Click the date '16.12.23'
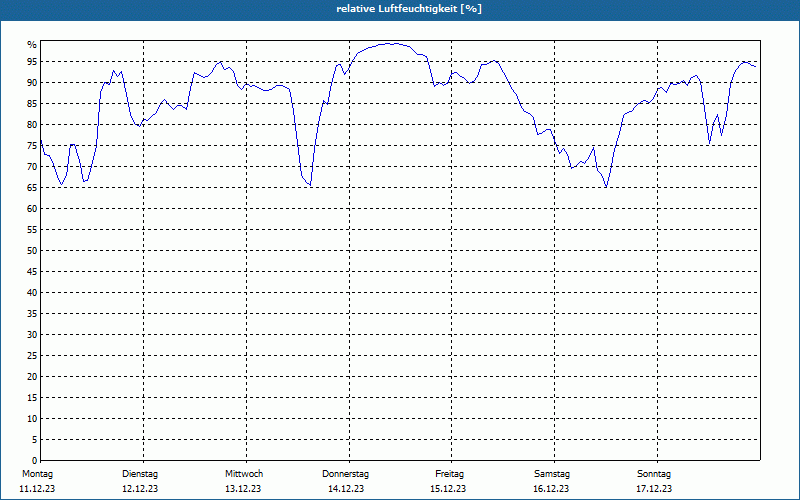This screenshot has width=800, height=500. coord(551,489)
